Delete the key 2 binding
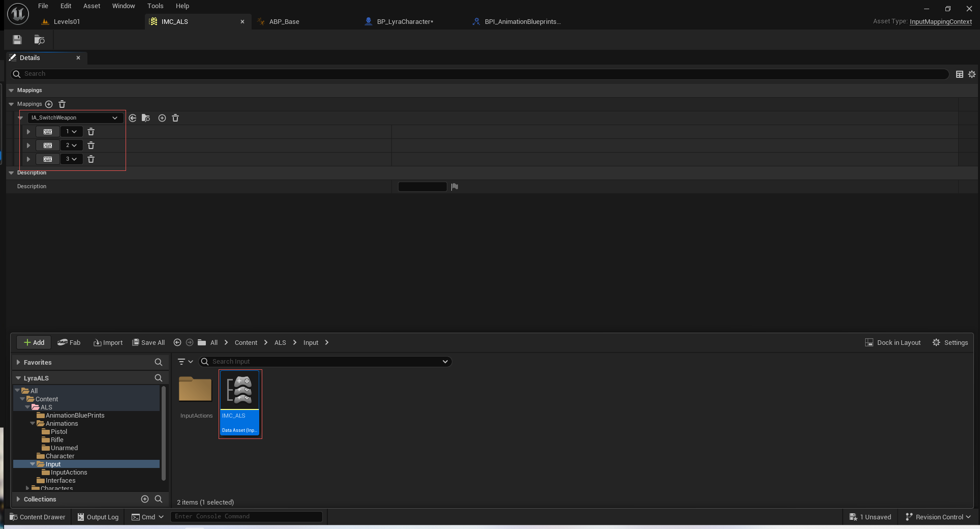The width and height of the screenshot is (980, 529). point(91,145)
